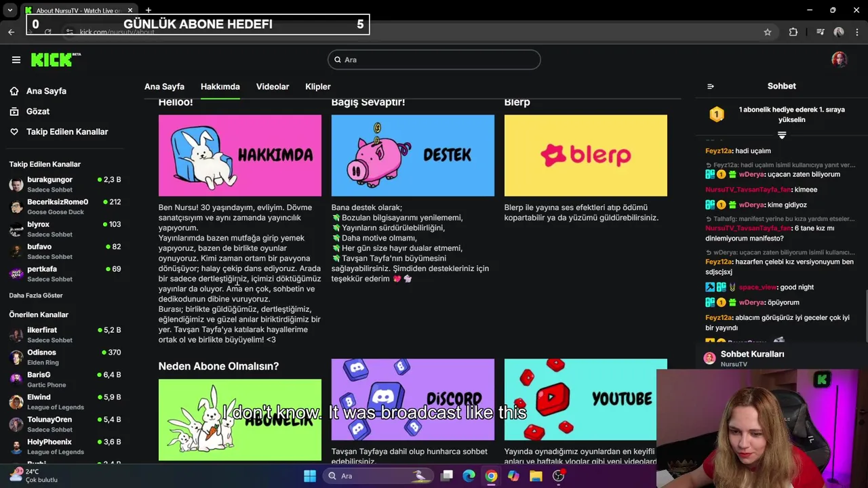Open the browser media controls
The image size is (868, 488).
pos(821,32)
